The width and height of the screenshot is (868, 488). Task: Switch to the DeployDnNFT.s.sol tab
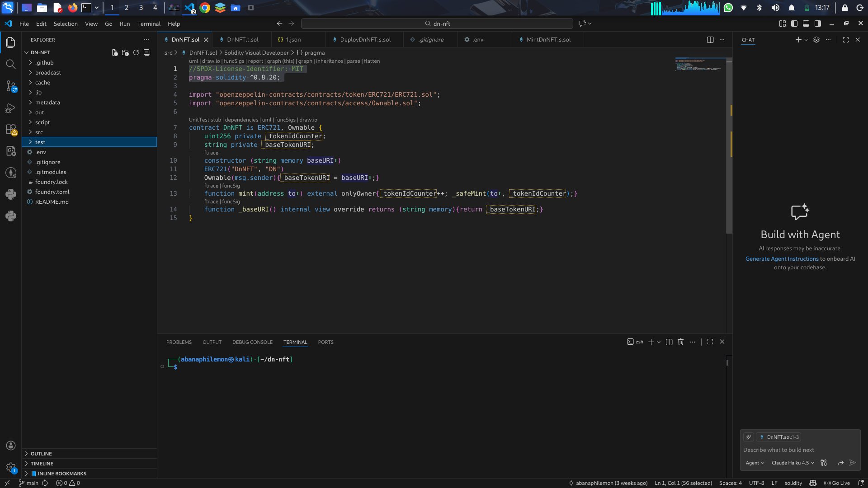coord(365,40)
